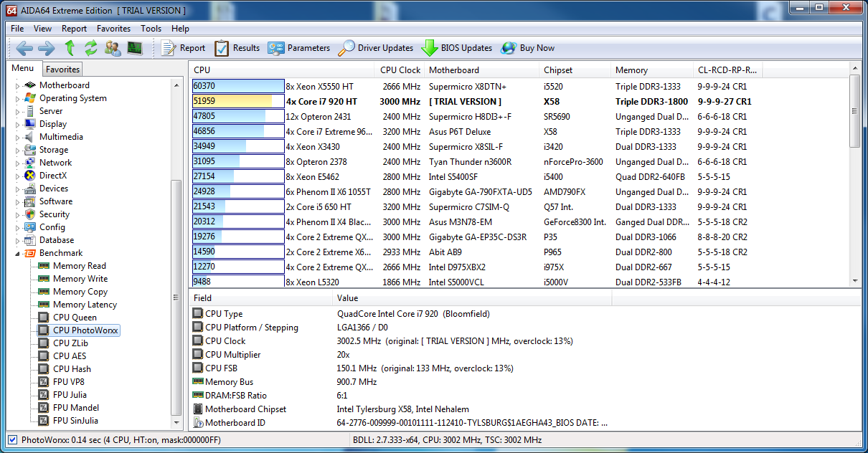Image resolution: width=868 pixels, height=453 pixels.
Task: Click the highlighted 51959 score bar
Action: click(x=238, y=101)
